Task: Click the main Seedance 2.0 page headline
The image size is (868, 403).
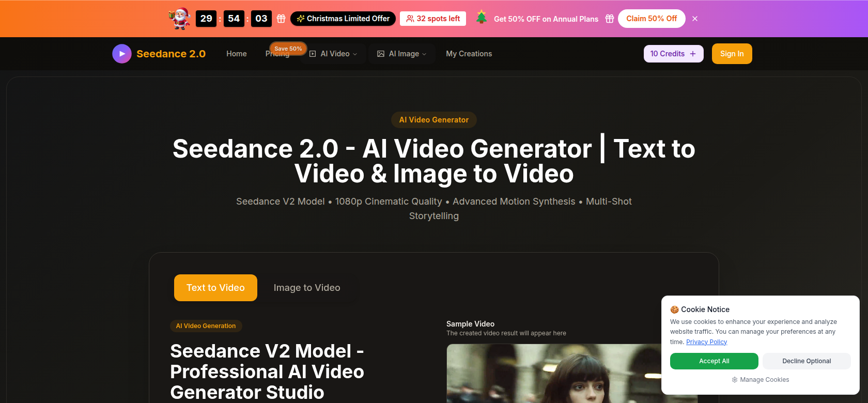Action: 434,161
